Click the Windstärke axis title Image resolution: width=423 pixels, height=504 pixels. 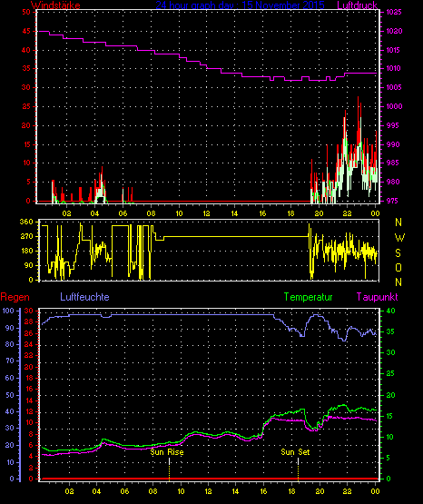point(55,5)
